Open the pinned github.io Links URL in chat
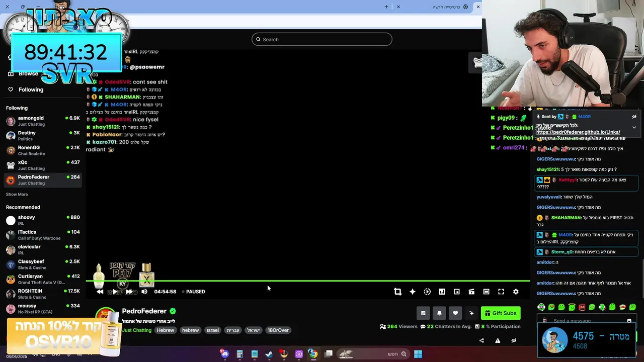The width and height of the screenshot is (644, 362). point(578,132)
